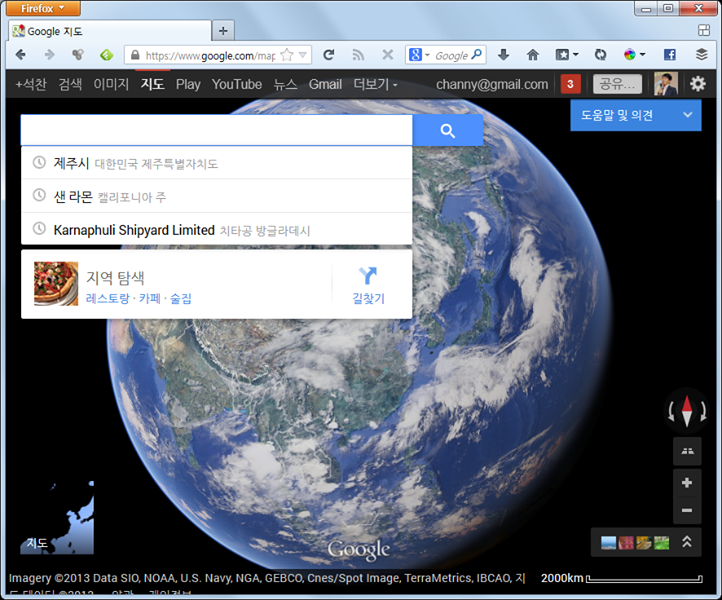Select the 제주시 recent search suggestion
Screen dimensions: 722x600
click(216, 163)
